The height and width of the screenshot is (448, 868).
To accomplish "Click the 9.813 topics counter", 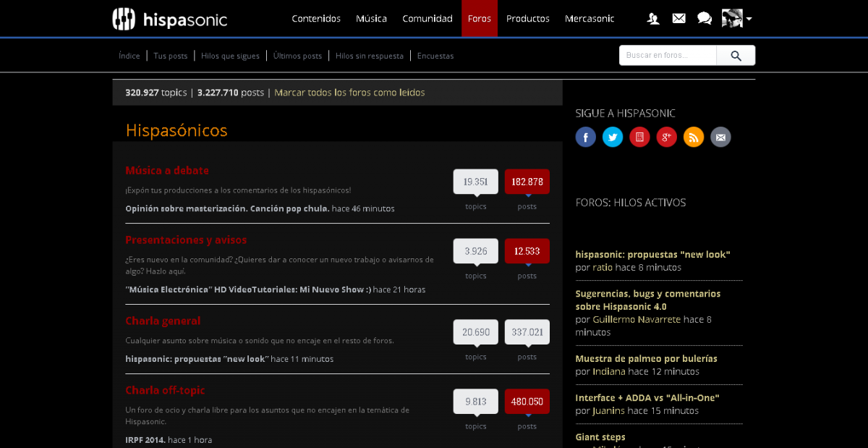I will pyautogui.click(x=476, y=402).
